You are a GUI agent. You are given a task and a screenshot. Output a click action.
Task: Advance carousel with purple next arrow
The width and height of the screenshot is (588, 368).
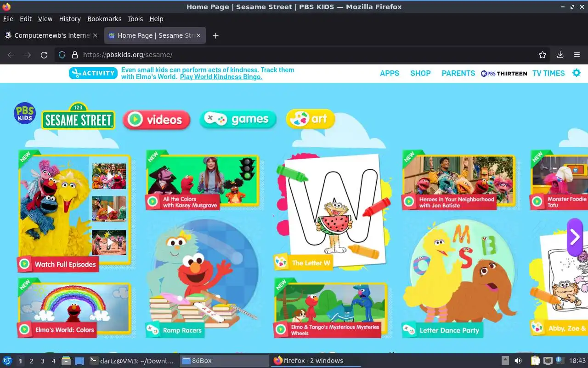point(575,237)
